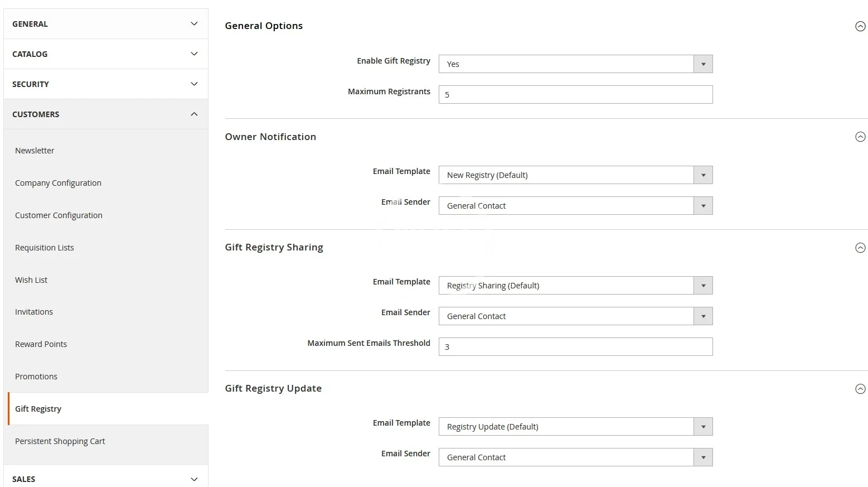The image size is (868, 487).
Task: Open the Enable Gift Registry dropdown
Action: coord(575,64)
